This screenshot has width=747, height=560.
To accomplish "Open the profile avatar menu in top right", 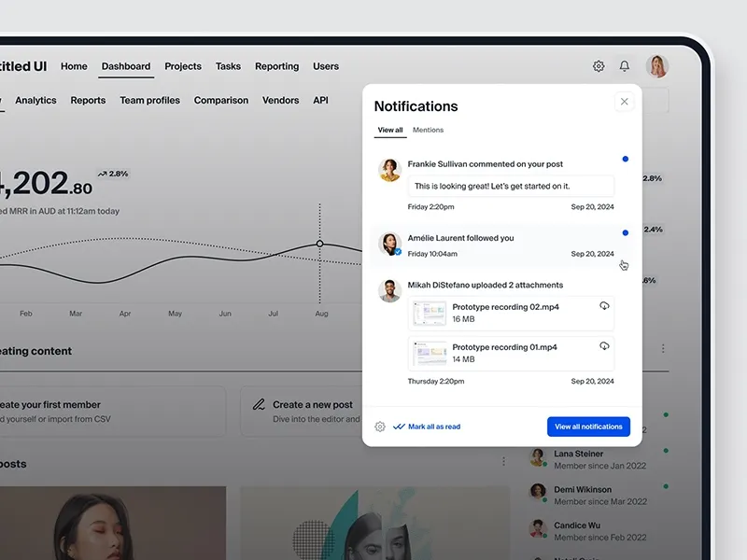I will (657, 66).
